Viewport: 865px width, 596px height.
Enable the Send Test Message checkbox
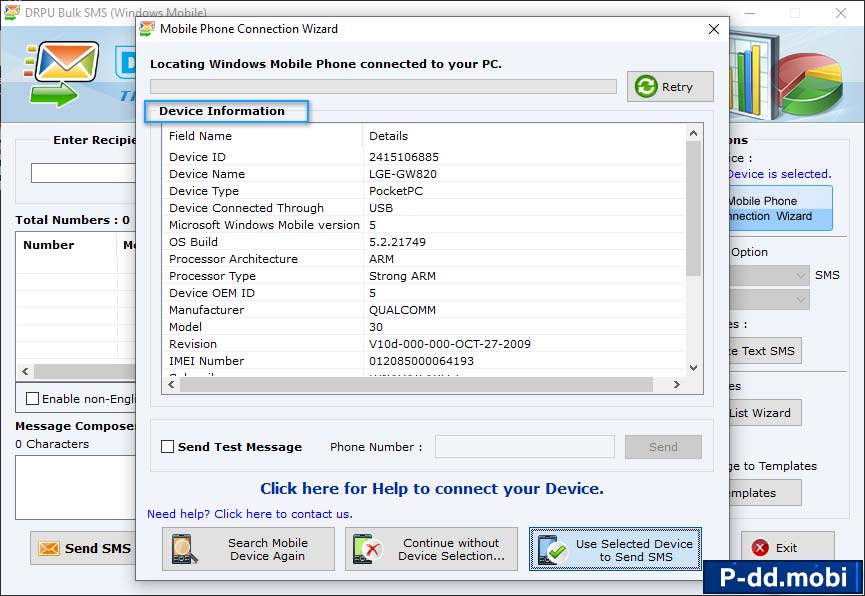[x=167, y=446]
